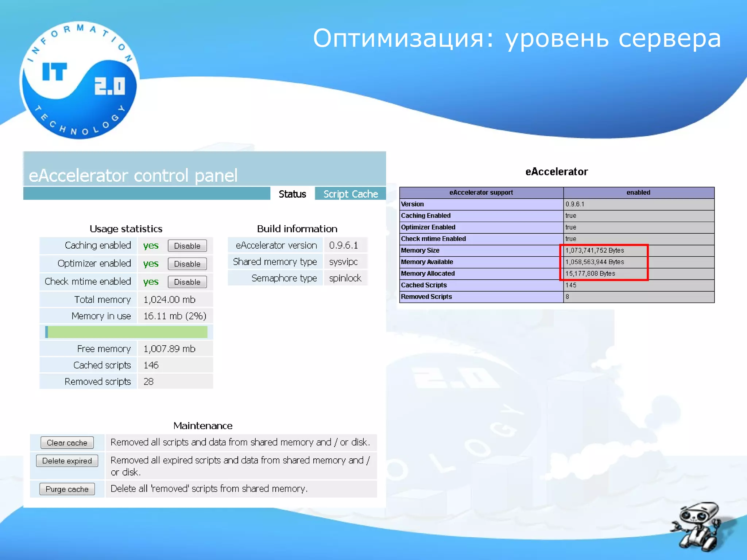Select the Free memory value 1,007.89 mb

[x=169, y=349]
